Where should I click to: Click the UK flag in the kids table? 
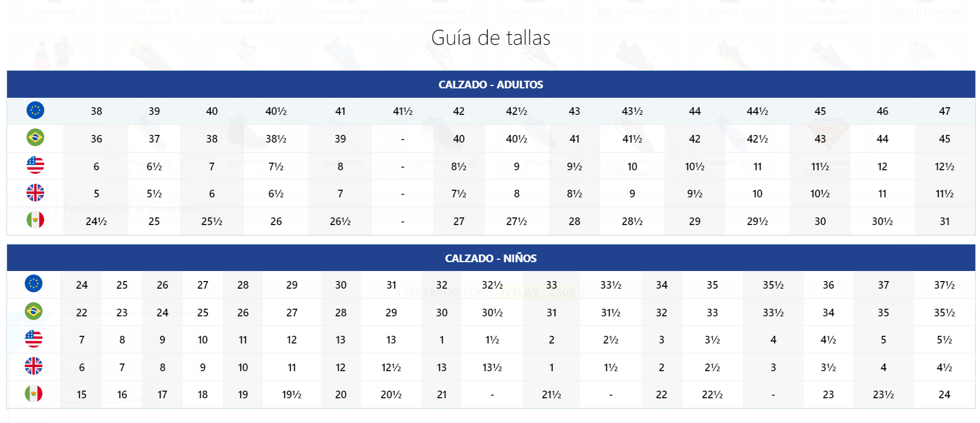(x=34, y=366)
